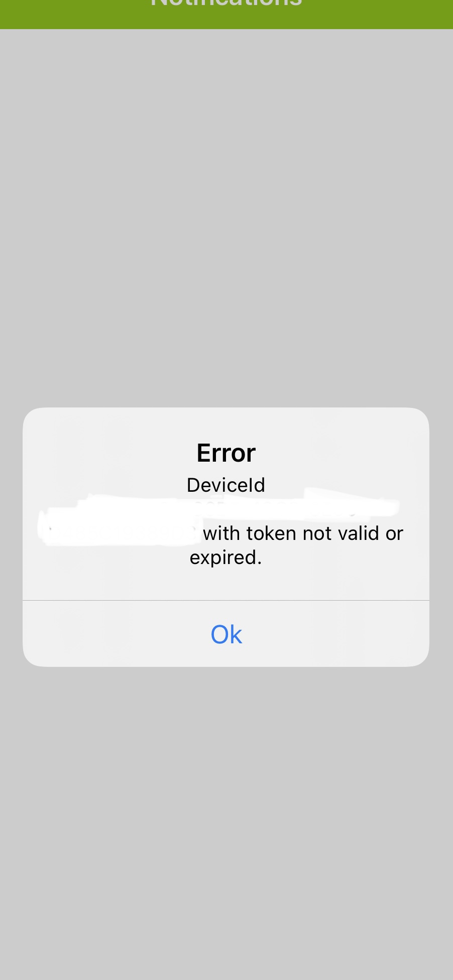Click blank dialog area left of Error title

pyautogui.click(x=109, y=453)
